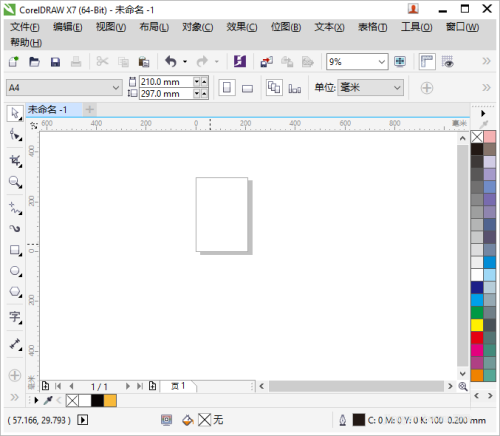
Task: Click the Redo arrow icon
Action: [x=202, y=61]
